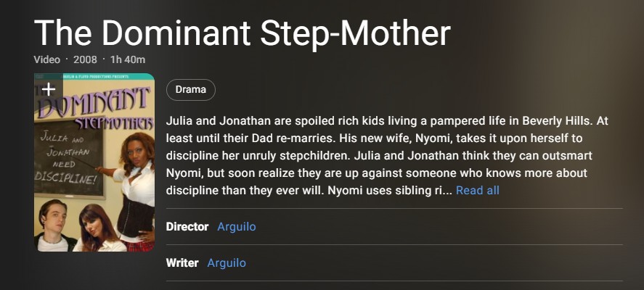Click the Drama genre chip
The height and width of the screenshot is (290, 644).
(x=190, y=90)
